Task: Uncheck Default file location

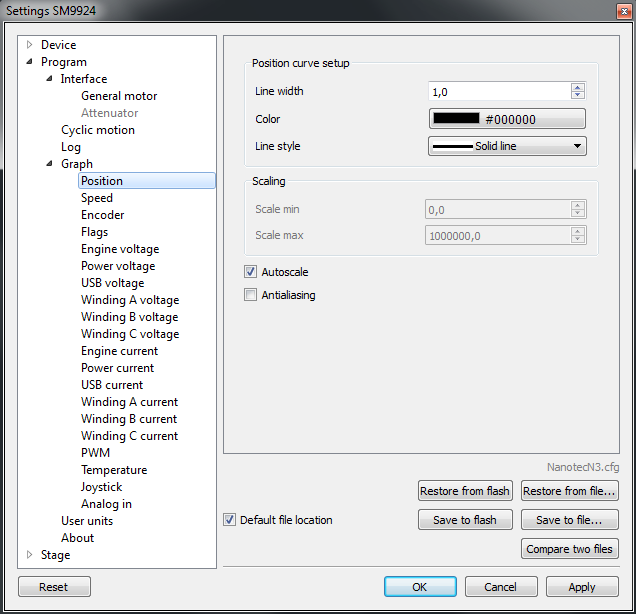Action: (230, 520)
